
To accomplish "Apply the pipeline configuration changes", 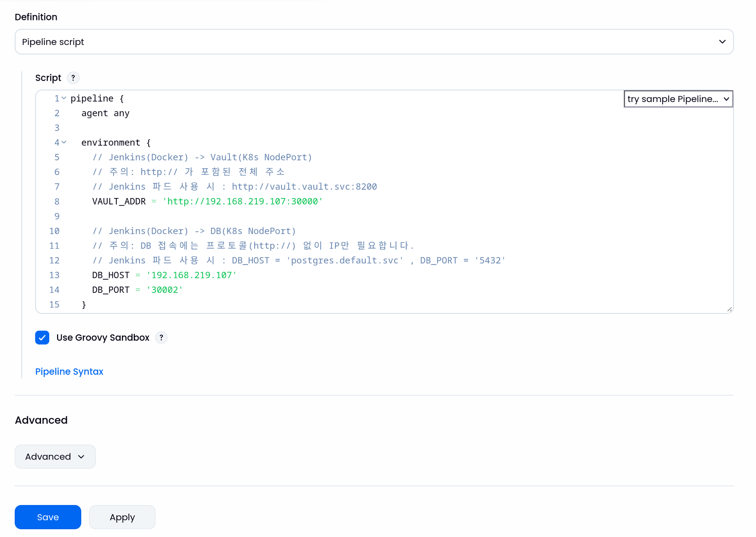I will tap(122, 517).
